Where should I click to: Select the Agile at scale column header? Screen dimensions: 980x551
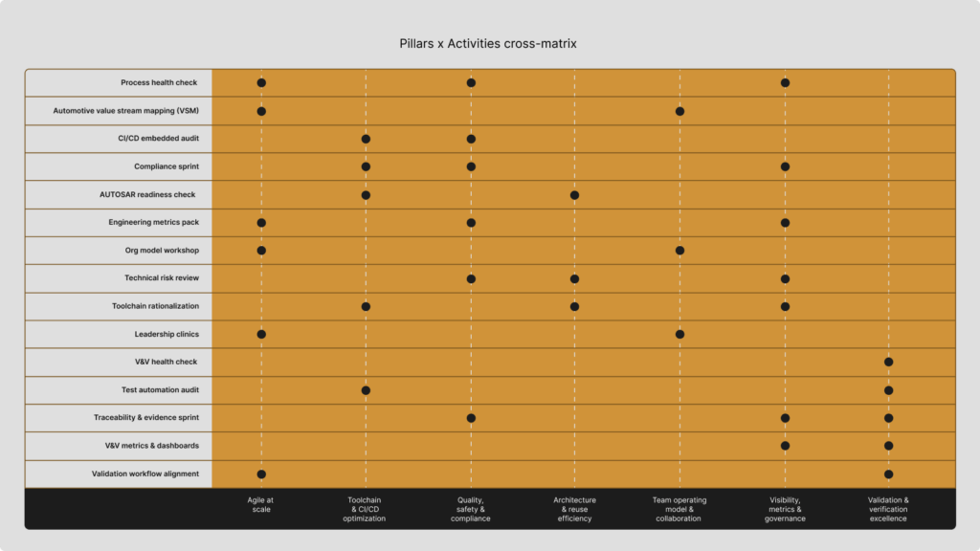click(x=260, y=505)
